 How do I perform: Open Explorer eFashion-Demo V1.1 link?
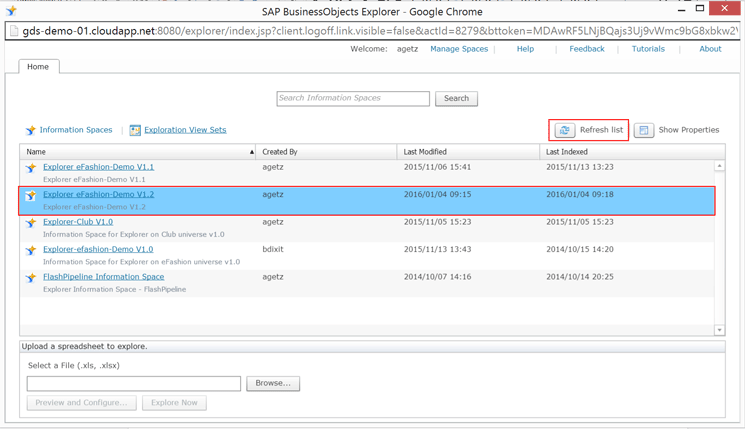(98, 167)
